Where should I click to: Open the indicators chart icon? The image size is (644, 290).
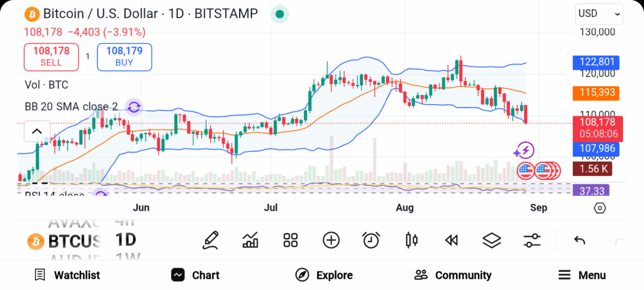pyautogui.click(x=250, y=240)
